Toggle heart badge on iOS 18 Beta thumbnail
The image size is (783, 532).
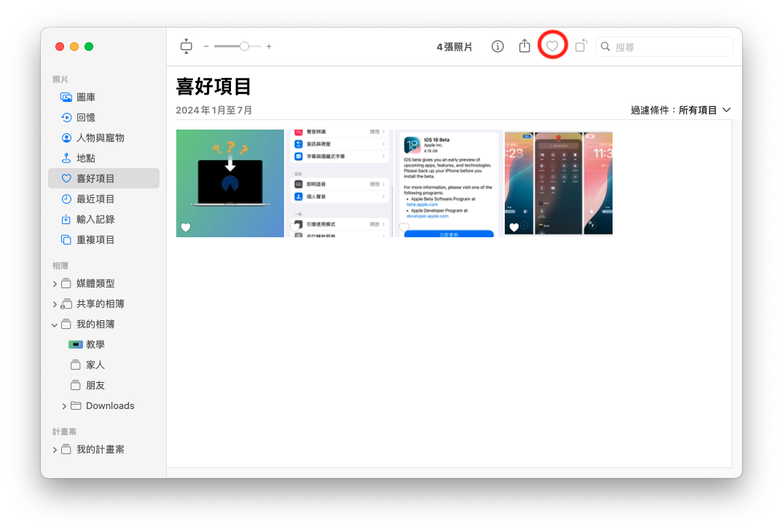(404, 228)
